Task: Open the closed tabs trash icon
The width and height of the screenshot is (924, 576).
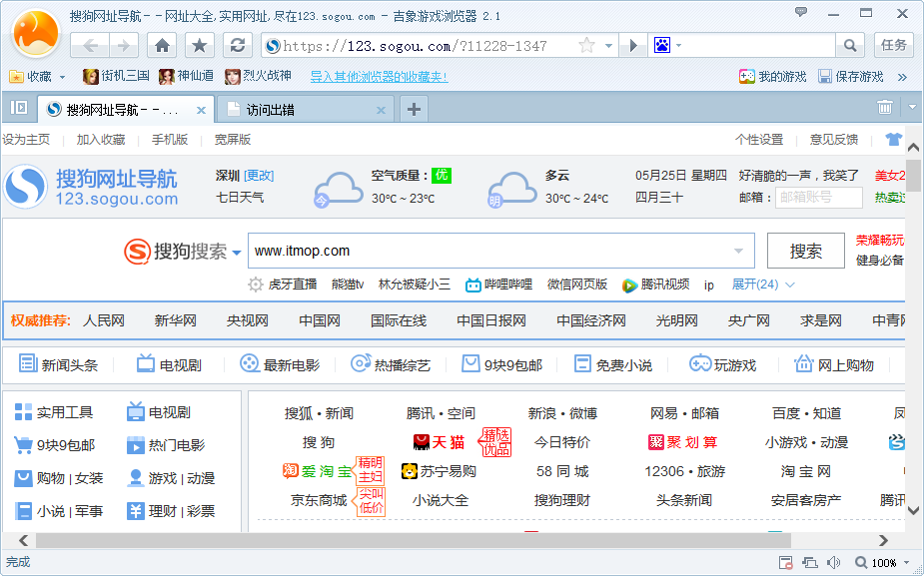Action: pyautogui.click(x=884, y=107)
